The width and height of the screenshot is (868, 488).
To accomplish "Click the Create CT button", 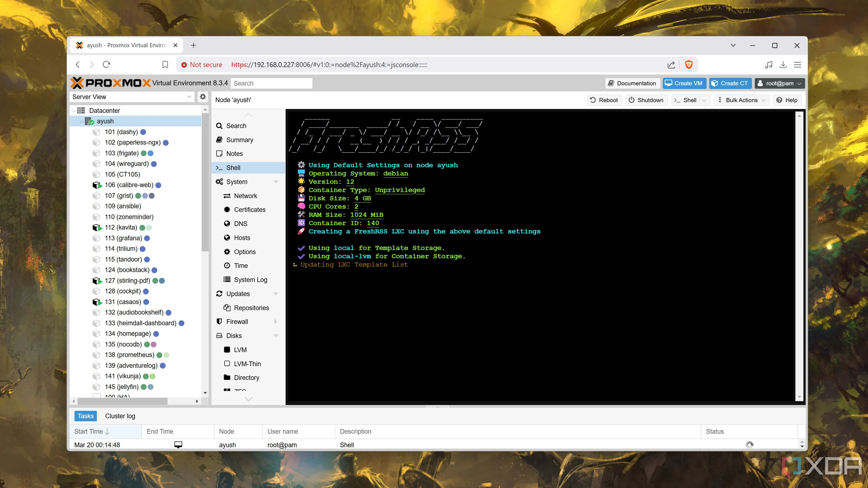I will coord(730,83).
